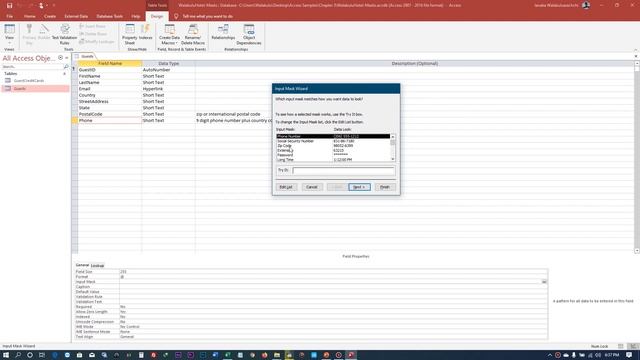Click Windows taskbar search icon
This screenshot has height=360, width=640.
18,355
